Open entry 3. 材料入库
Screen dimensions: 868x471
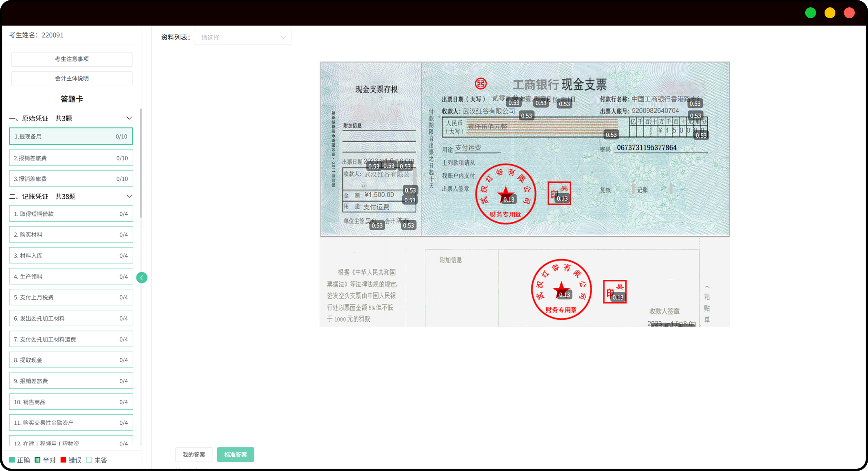pos(71,255)
